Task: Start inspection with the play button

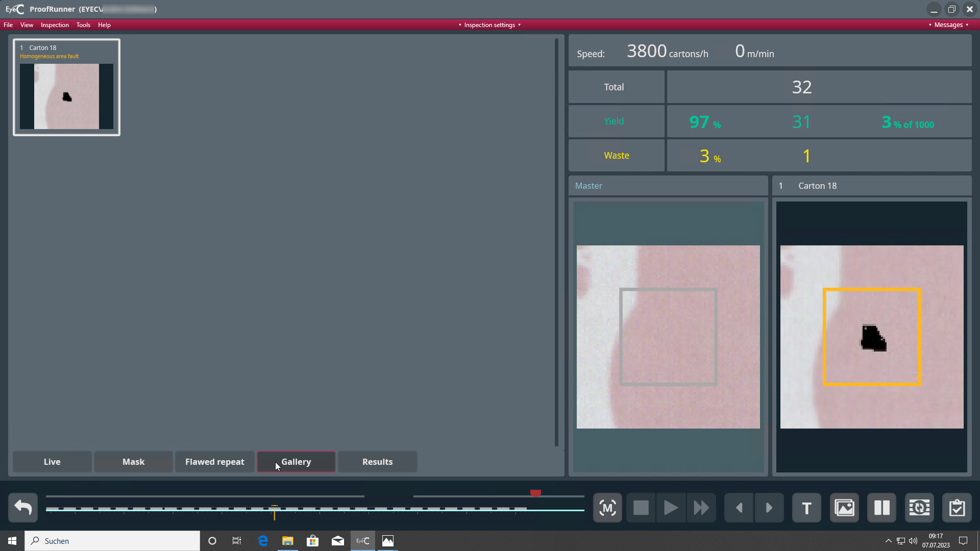Action: (671, 508)
